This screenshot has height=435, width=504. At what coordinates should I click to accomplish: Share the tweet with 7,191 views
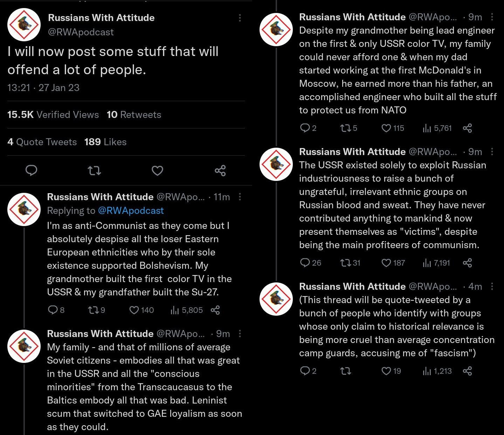point(467,263)
